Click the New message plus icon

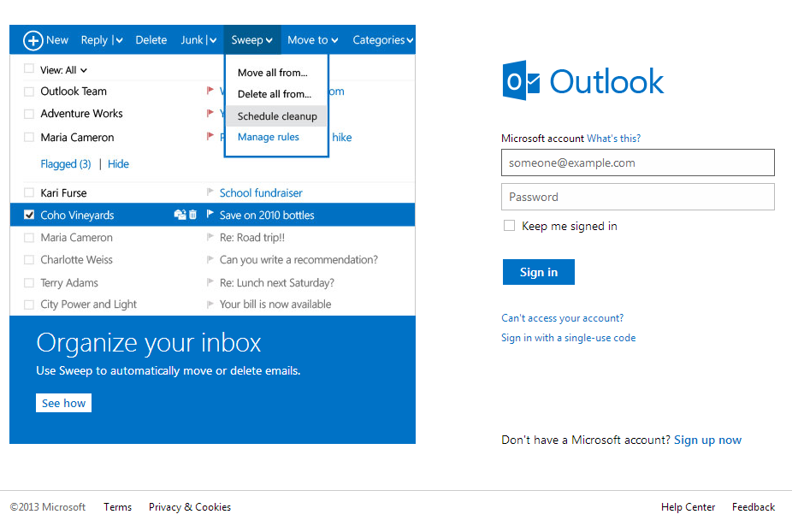point(34,39)
